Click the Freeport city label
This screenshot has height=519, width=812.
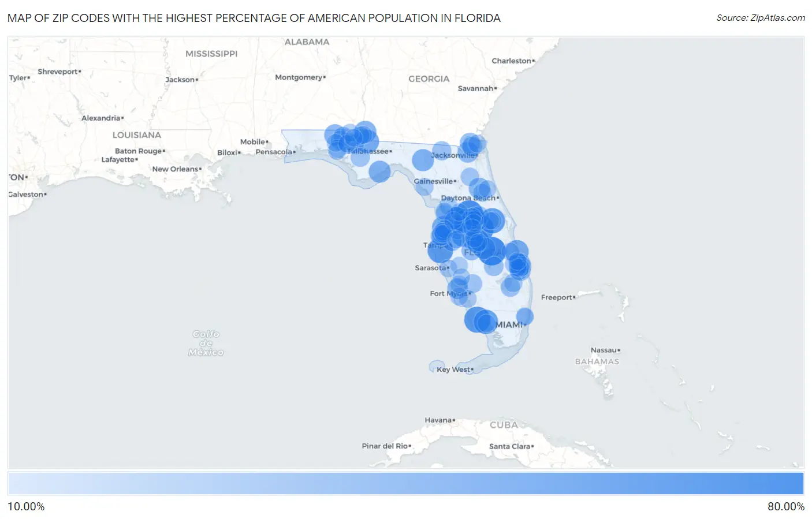[556, 297]
